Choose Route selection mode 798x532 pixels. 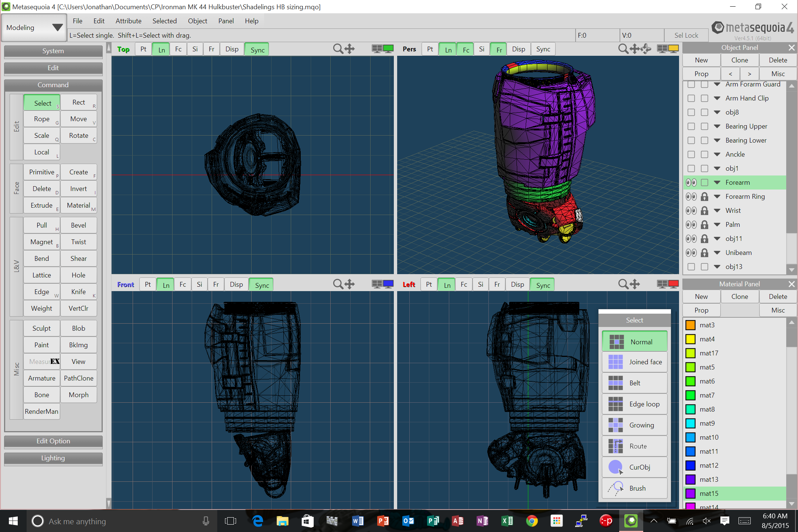click(634, 446)
